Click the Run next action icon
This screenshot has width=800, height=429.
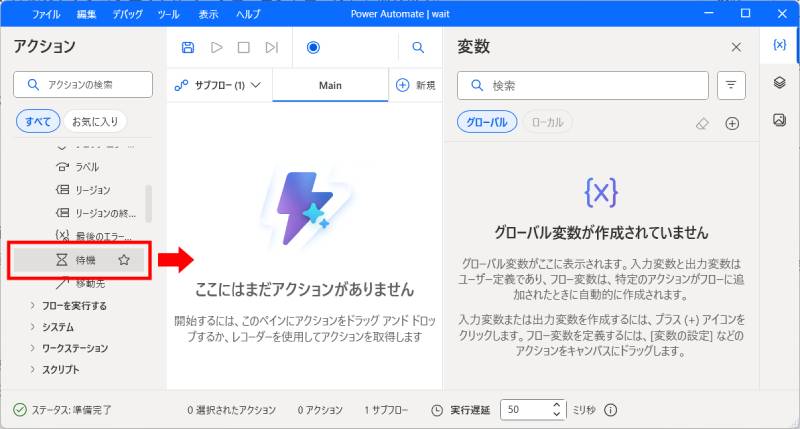[x=271, y=47]
